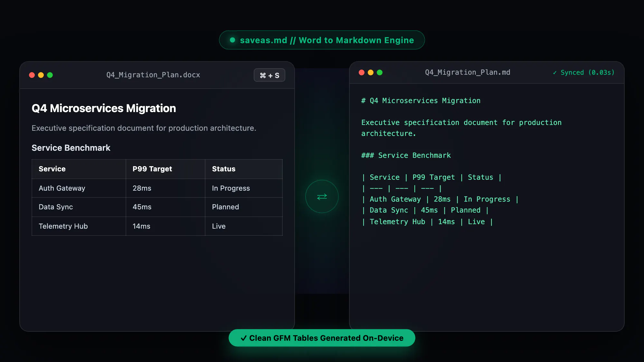Click the swap arrows conversion icon
Image resolution: width=644 pixels, height=362 pixels.
coord(322,196)
